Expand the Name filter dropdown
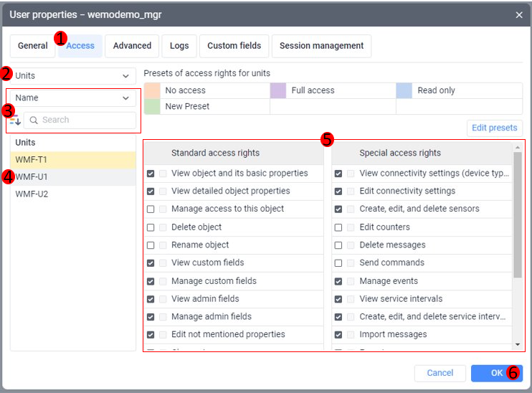This screenshot has width=532, height=393. coord(73,98)
